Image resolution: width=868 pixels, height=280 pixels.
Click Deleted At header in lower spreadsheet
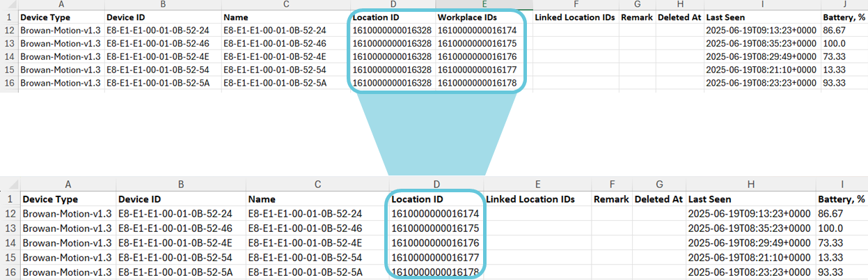click(658, 199)
